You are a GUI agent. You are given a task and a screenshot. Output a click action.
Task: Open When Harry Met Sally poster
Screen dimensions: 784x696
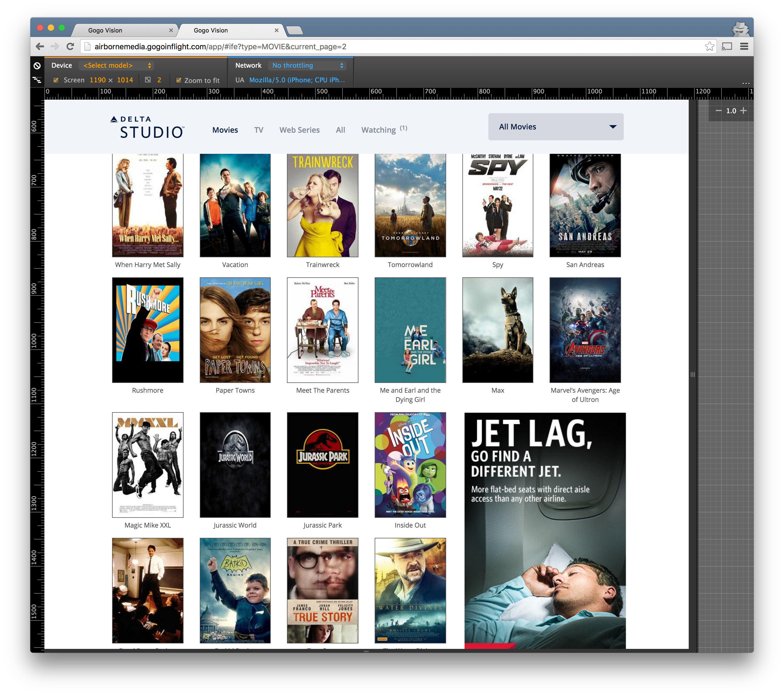[148, 205]
